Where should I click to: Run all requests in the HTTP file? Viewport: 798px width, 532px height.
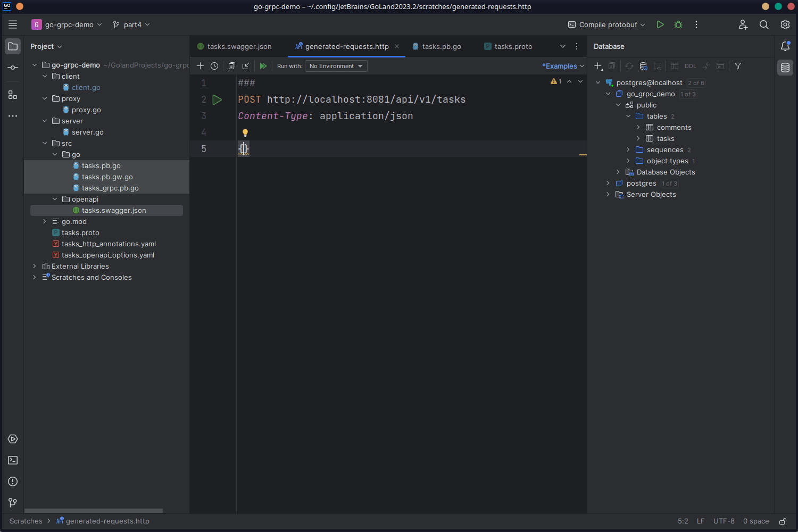(x=263, y=66)
